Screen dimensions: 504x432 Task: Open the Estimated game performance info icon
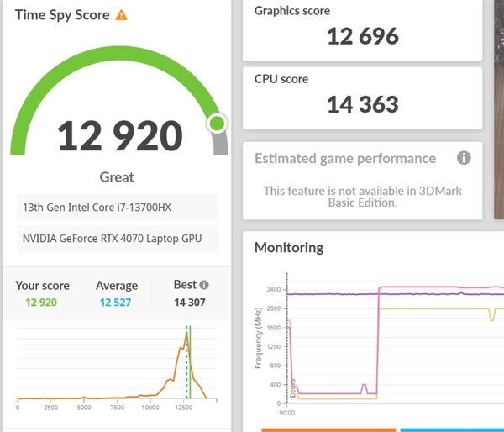(x=464, y=158)
